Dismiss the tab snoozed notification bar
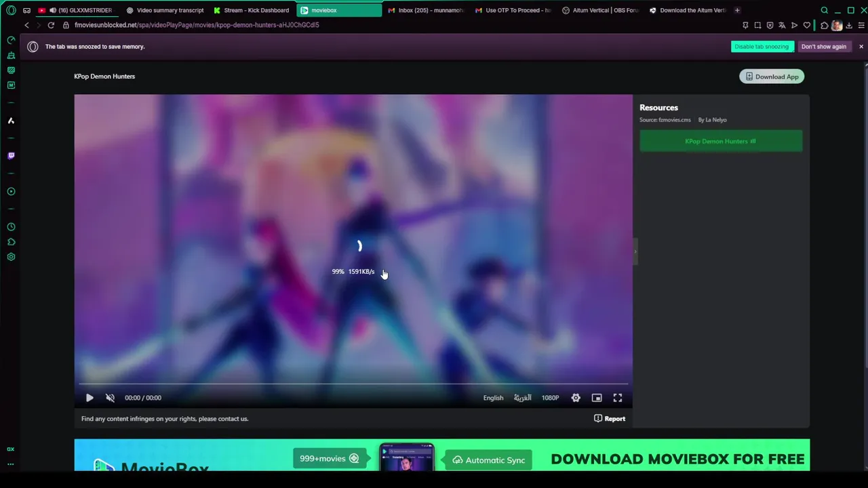The width and height of the screenshot is (868, 488). (861, 47)
